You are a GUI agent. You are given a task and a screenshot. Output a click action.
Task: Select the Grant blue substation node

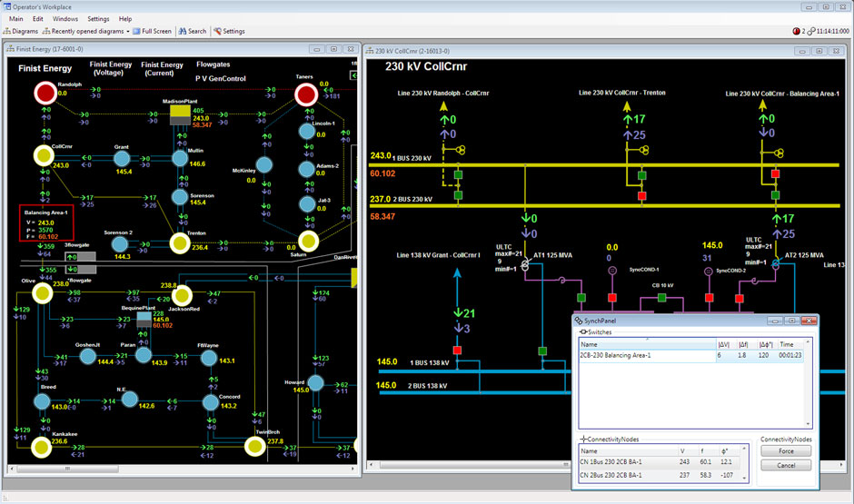click(122, 158)
